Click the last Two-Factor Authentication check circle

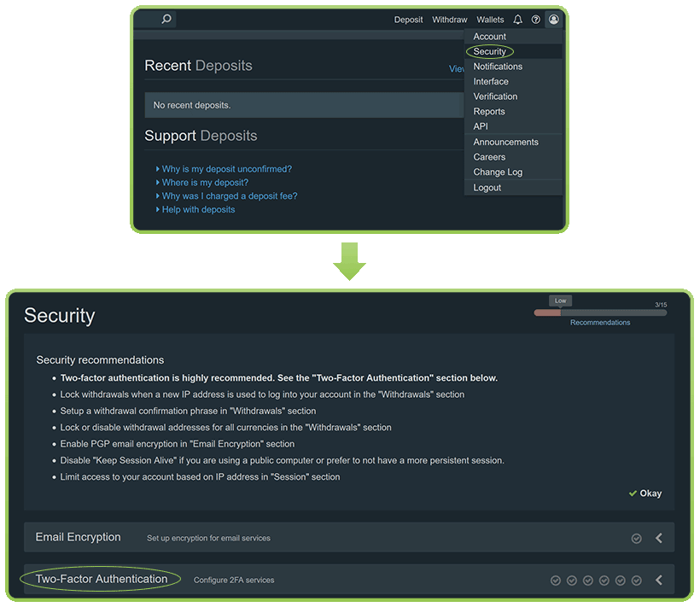click(637, 581)
